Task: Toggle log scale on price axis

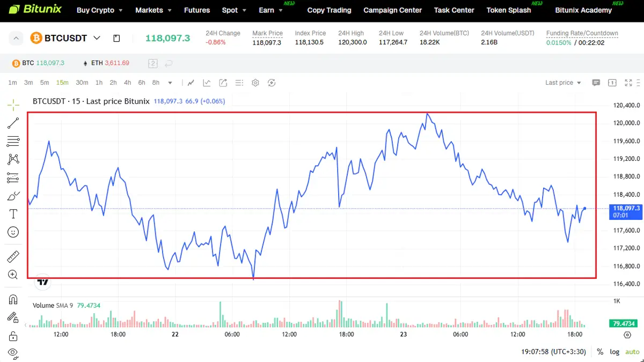Action: [614, 352]
